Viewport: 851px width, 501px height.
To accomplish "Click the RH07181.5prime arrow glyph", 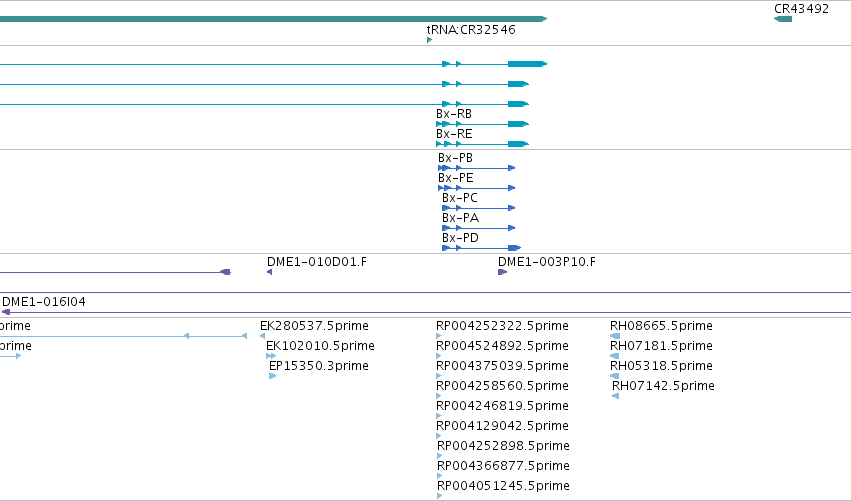I will click(x=614, y=356).
